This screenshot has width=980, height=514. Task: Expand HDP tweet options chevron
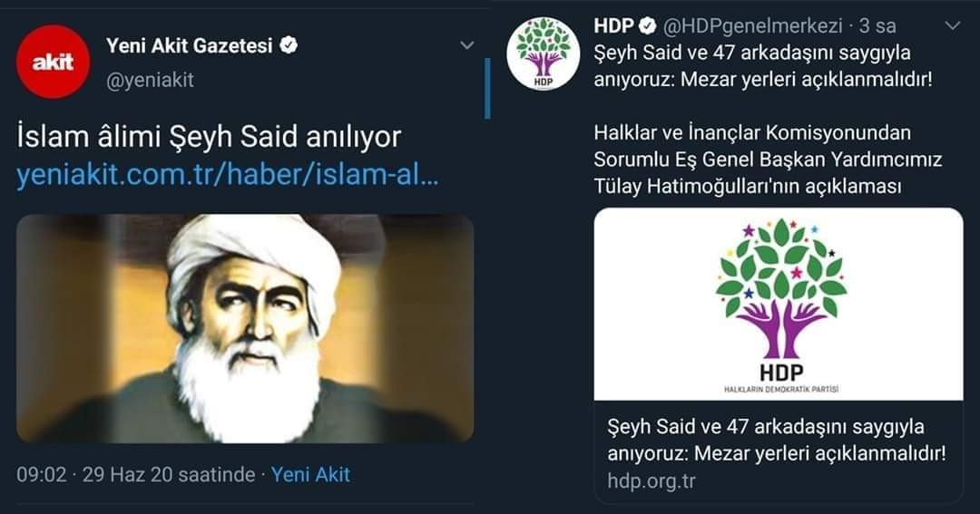(953, 25)
